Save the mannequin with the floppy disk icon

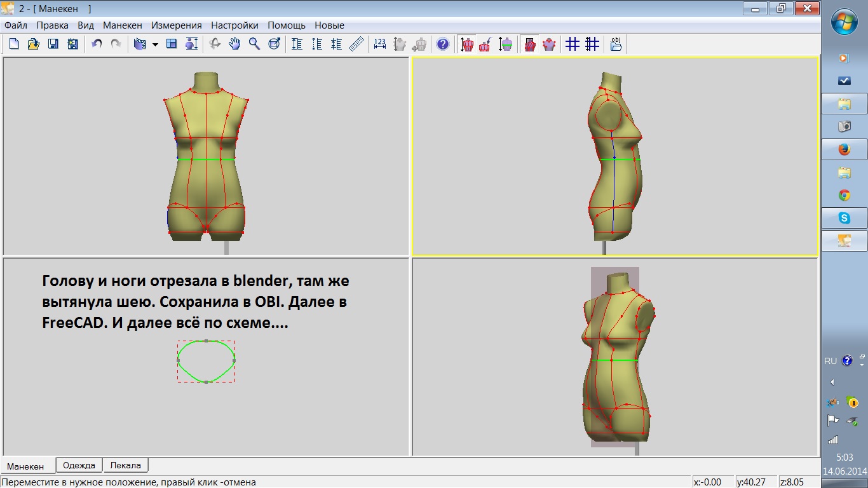(53, 44)
